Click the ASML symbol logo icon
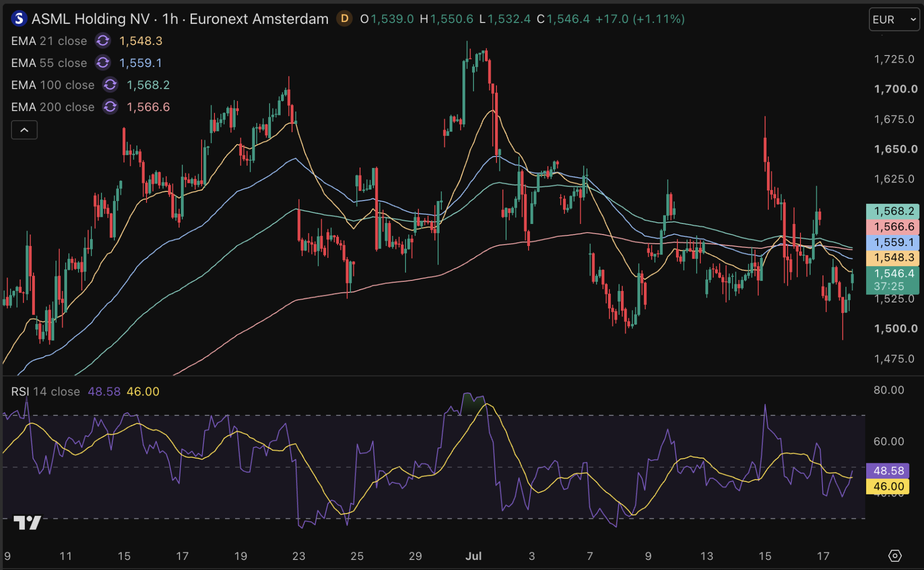 (x=19, y=19)
